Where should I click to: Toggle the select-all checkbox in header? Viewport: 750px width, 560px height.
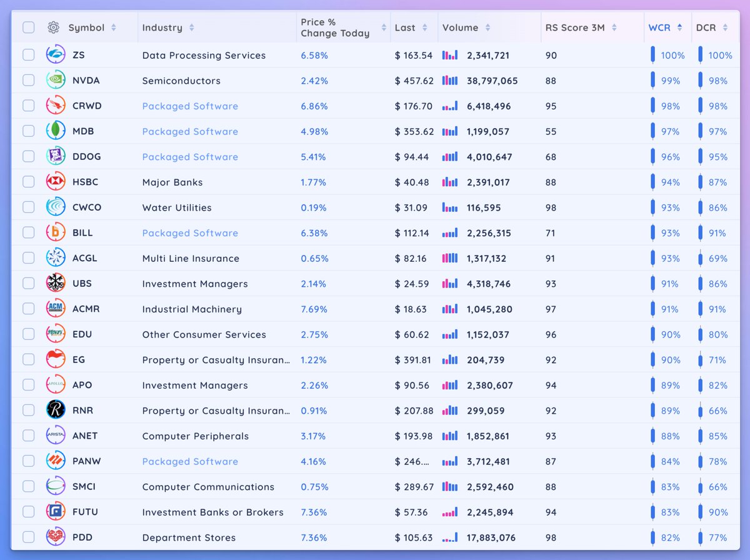29,27
